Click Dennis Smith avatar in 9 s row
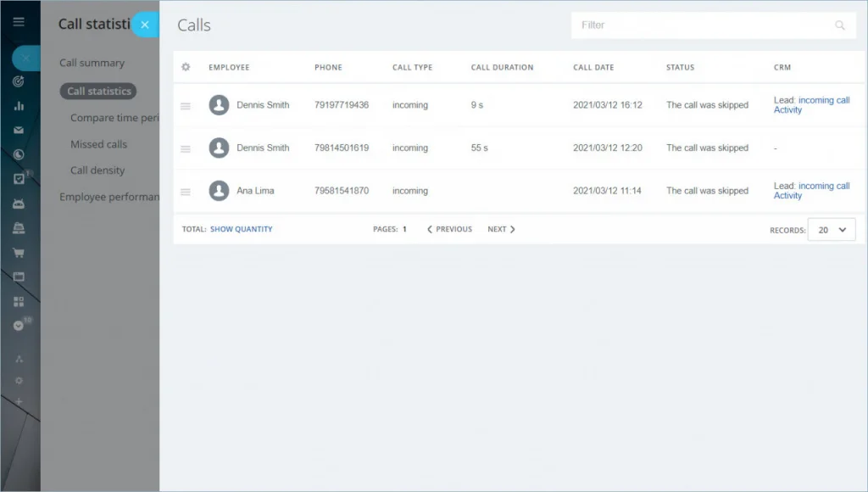 (219, 104)
